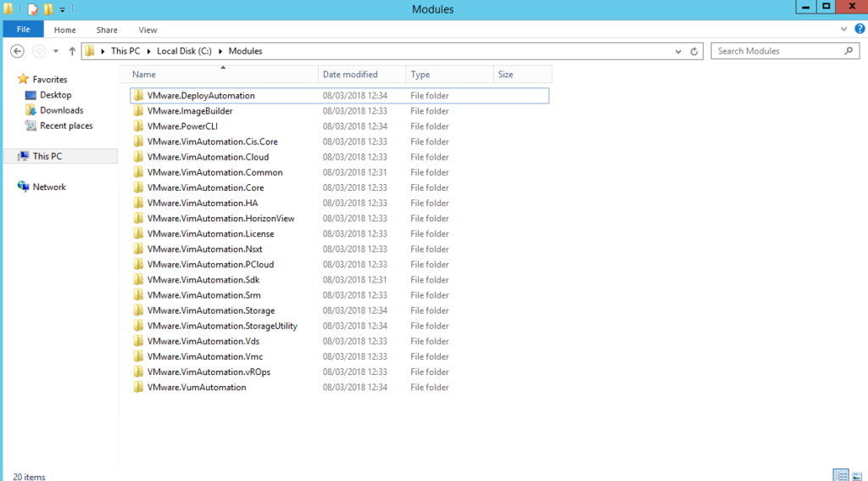Switch to the View ribbon tab

[147, 30]
